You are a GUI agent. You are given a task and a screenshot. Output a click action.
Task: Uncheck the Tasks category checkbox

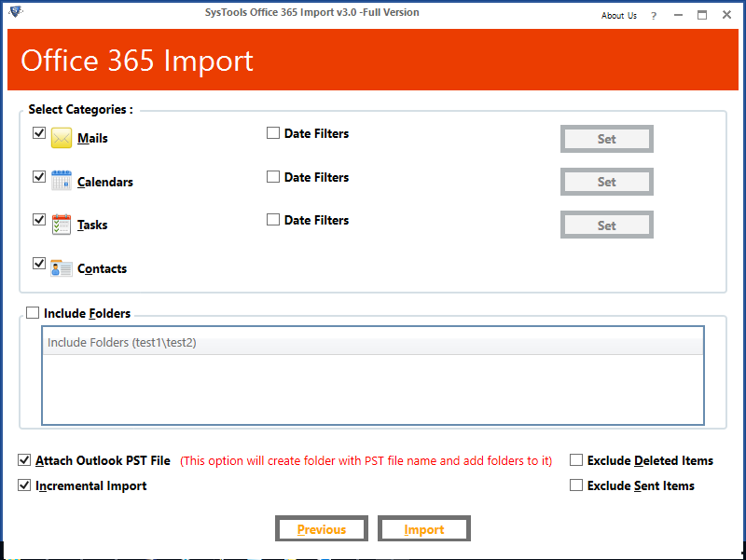[x=39, y=219]
